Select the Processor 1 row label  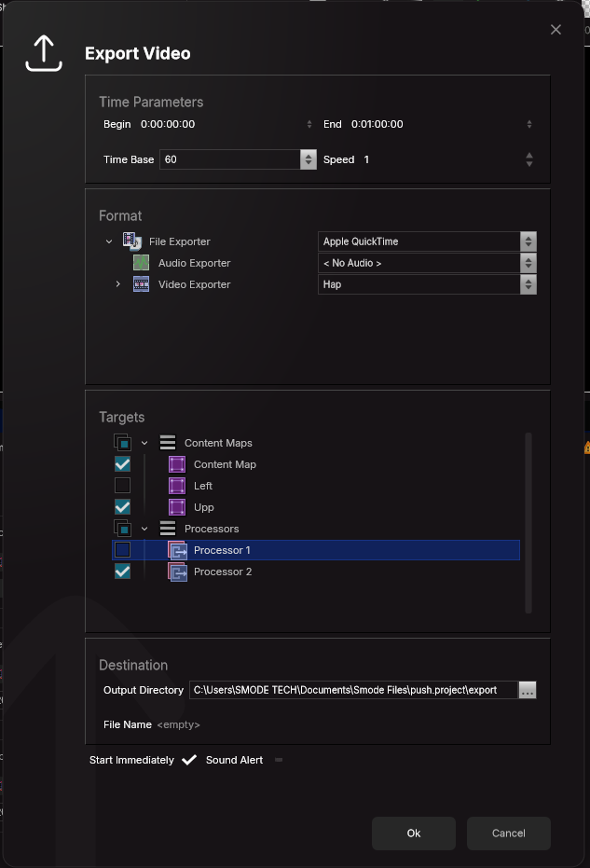click(x=222, y=550)
